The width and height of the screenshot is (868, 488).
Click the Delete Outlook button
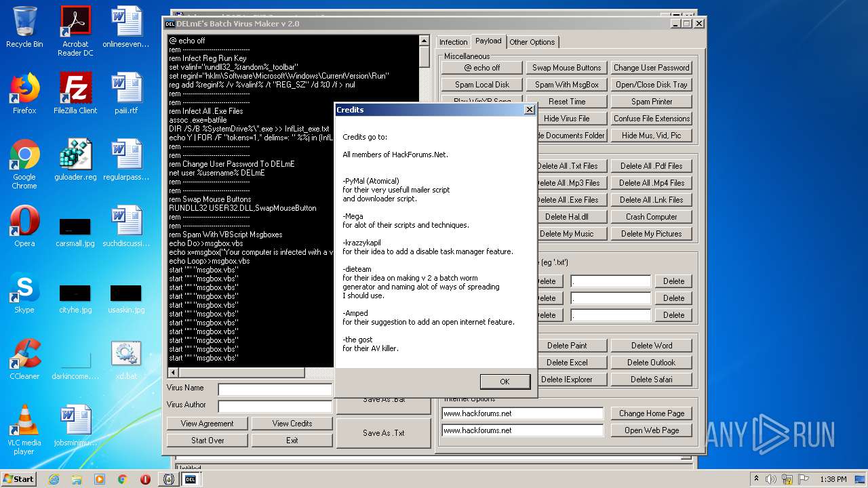pos(652,363)
